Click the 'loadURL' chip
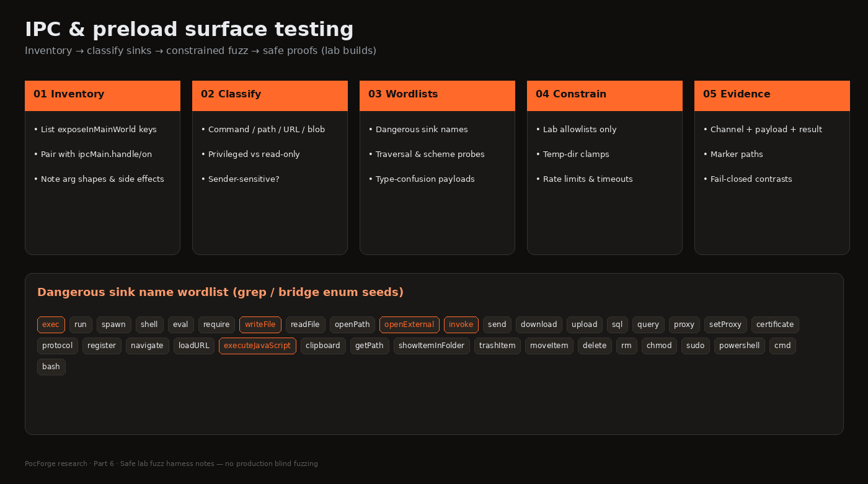The height and width of the screenshot is (484, 868). coord(194,346)
